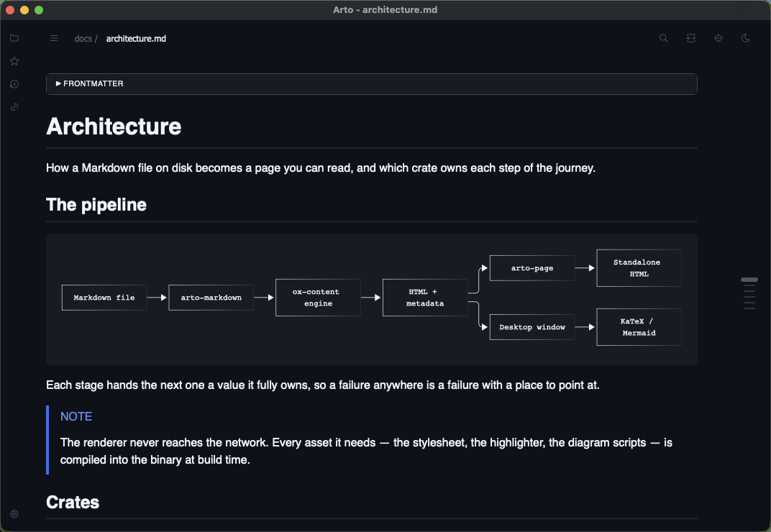Open the file explorer folder icon
Viewport: 771px width, 532px height.
pyautogui.click(x=14, y=38)
